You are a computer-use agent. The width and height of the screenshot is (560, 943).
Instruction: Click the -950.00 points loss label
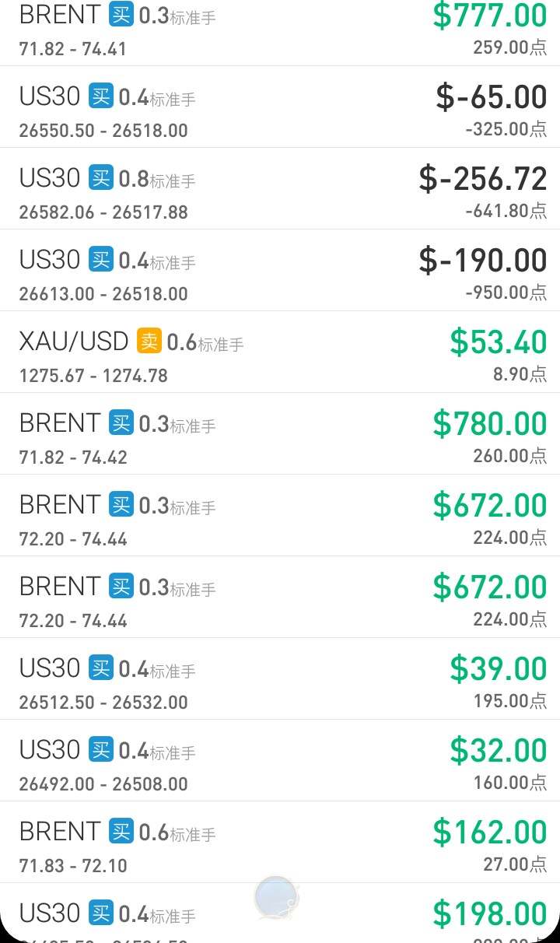tap(506, 293)
